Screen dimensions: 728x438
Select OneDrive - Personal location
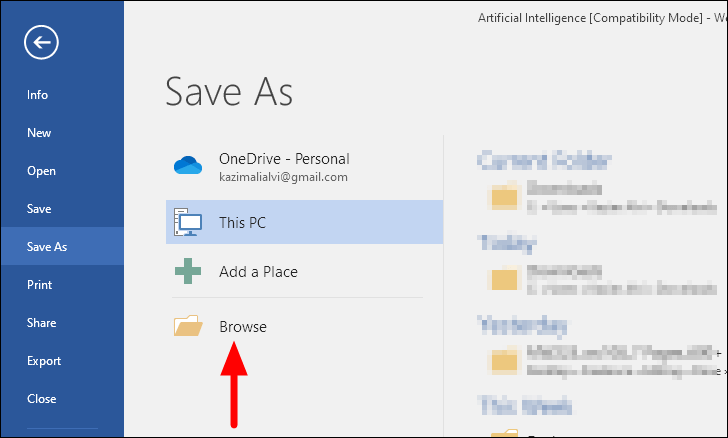304,166
